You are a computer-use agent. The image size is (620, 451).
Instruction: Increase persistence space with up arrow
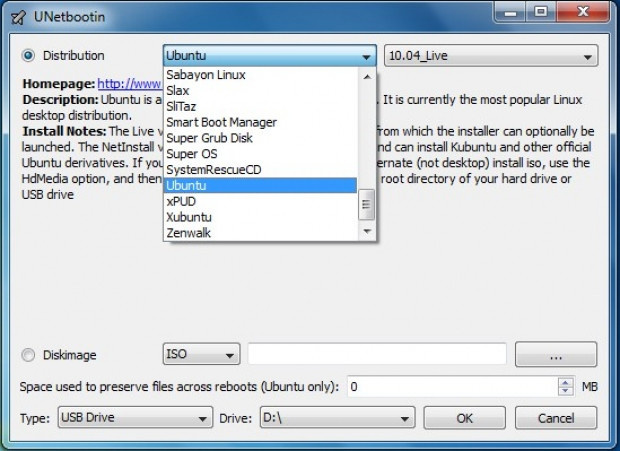565,382
